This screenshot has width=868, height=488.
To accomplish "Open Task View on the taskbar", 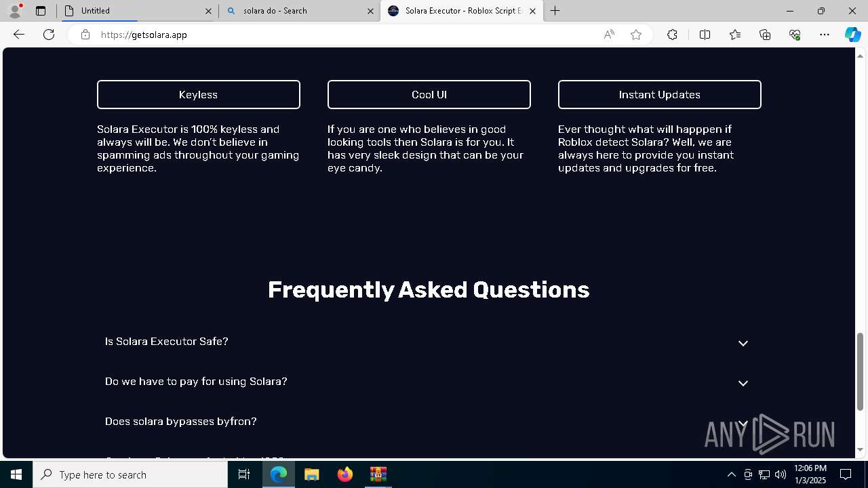I will [244, 474].
